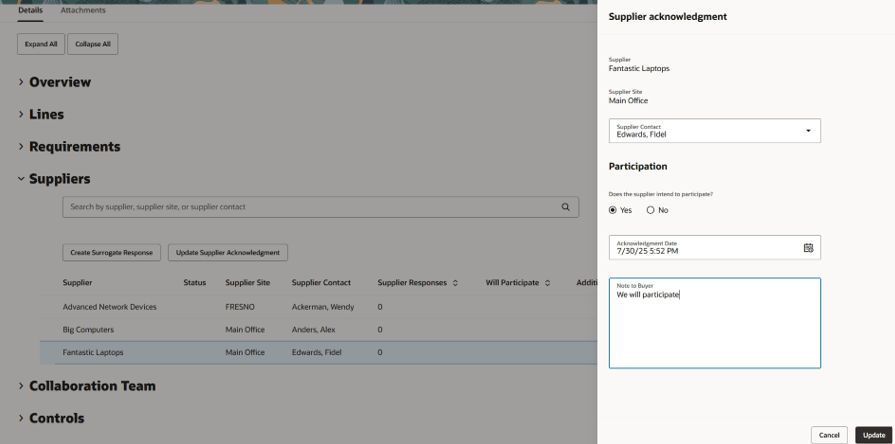
Task: Click Update Supplier Acknowledgment button
Action: click(228, 252)
